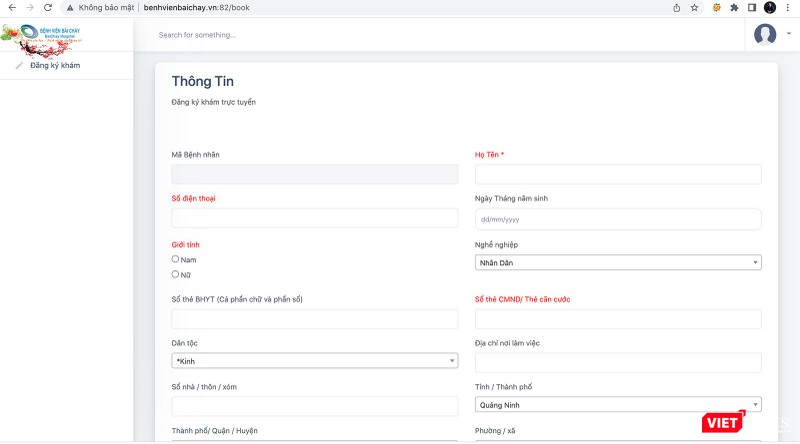Click the Họ Tên input field
Screen dimensions: 800x444
(x=617, y=174)
